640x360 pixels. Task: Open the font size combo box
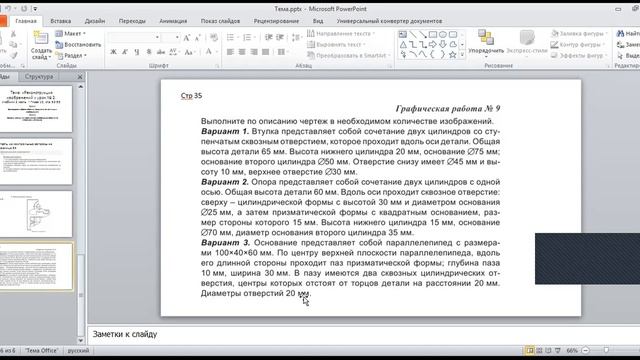point(170,38)
